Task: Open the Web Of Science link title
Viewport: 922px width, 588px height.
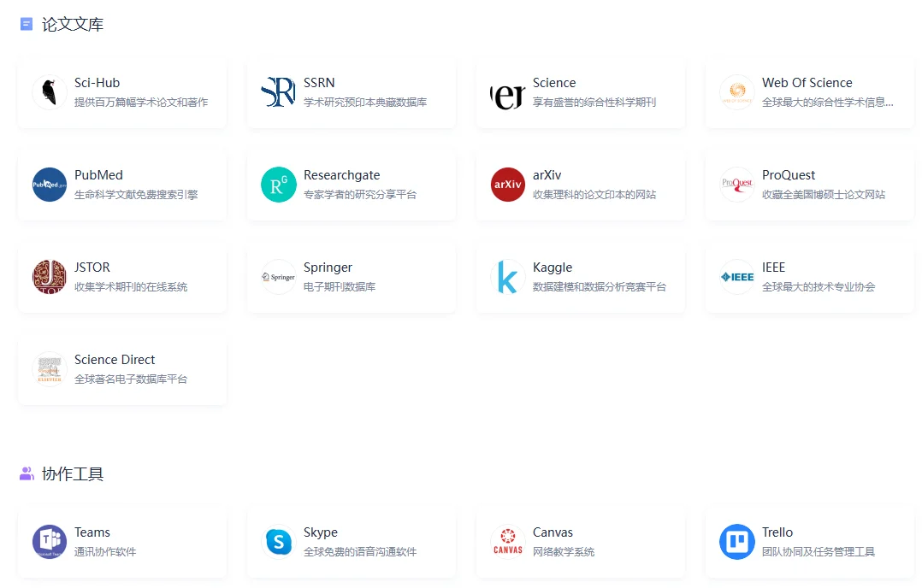Action: [807, 83]
